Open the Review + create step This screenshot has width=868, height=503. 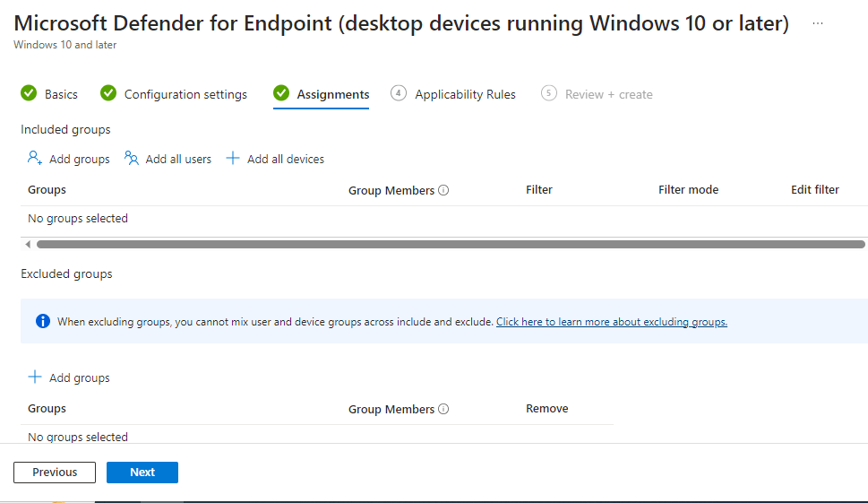608,94
